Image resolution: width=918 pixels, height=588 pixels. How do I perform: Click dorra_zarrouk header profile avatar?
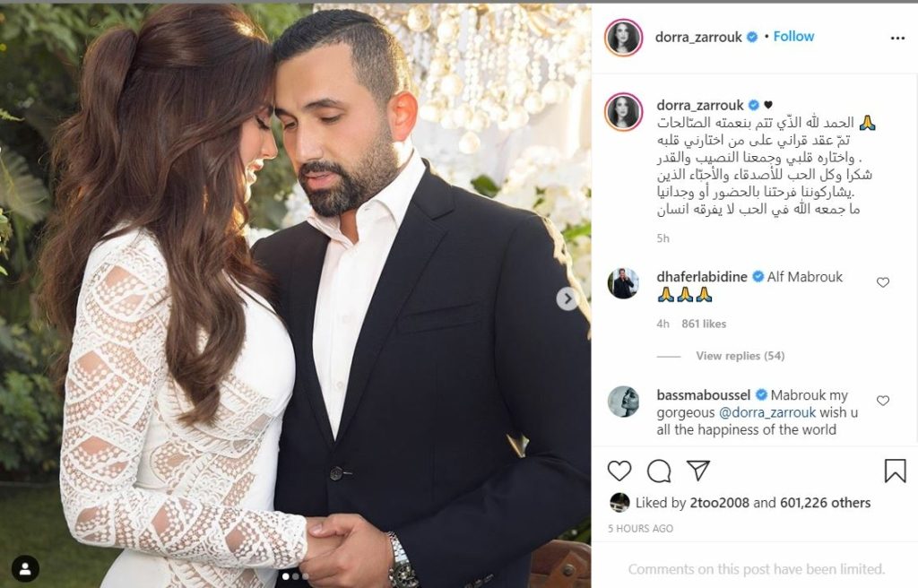[x=624, y=37]
